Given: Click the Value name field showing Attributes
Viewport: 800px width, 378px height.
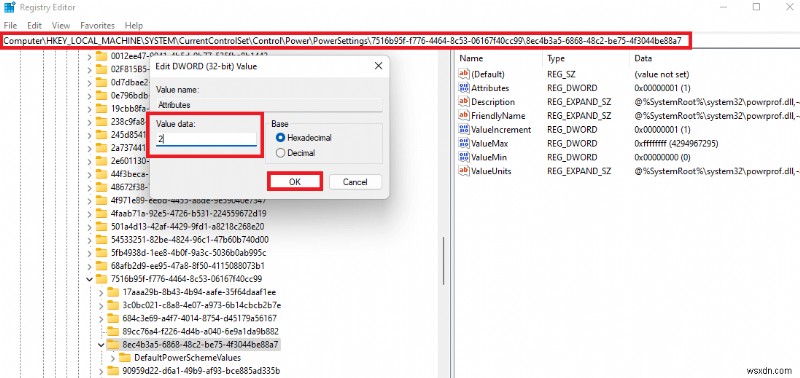Looking at the screenshot, I should coord(269,105).
